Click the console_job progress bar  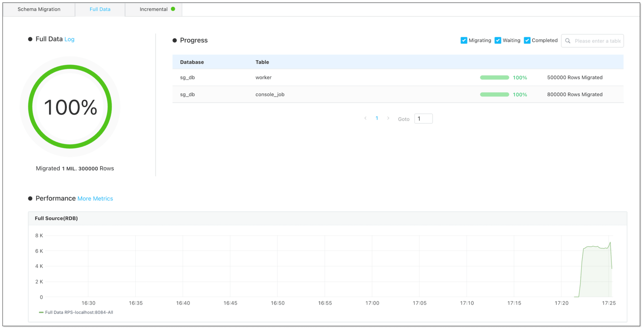[x=494, y=95]
